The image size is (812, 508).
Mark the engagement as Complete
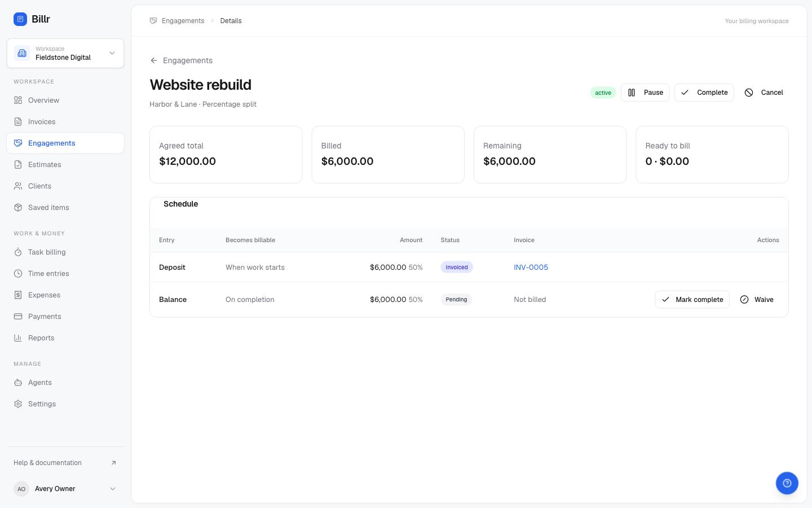(704, 93)
